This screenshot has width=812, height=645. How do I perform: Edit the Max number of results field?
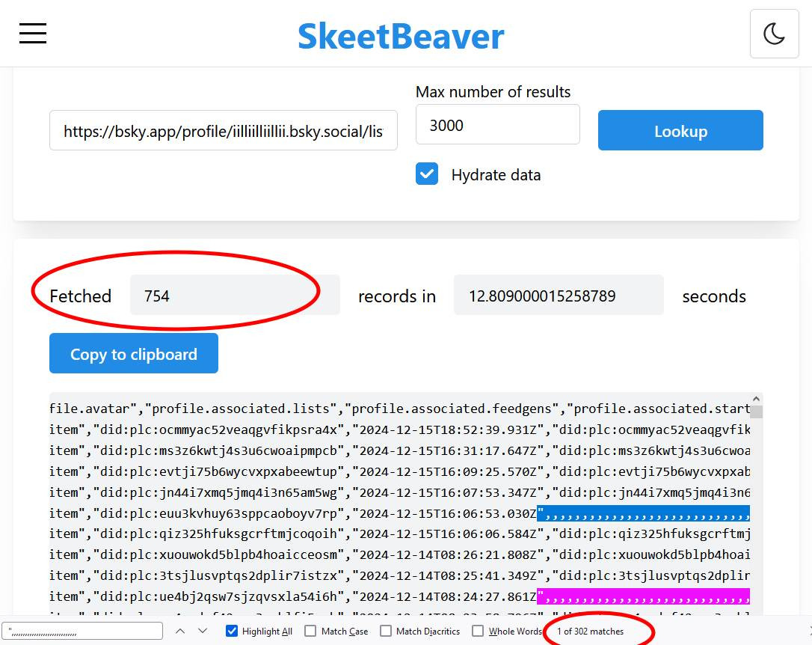(498, 125)
